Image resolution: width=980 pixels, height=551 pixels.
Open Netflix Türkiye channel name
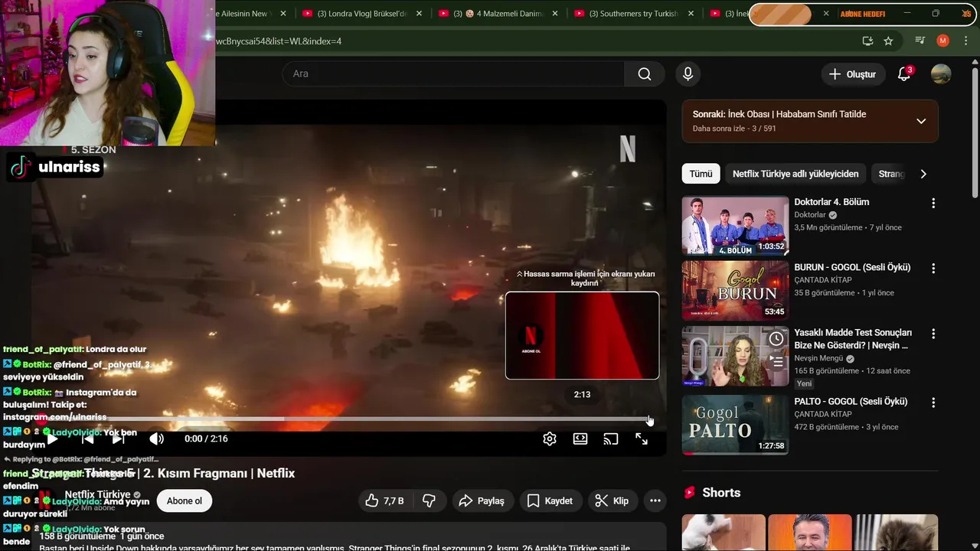[97, 495]
